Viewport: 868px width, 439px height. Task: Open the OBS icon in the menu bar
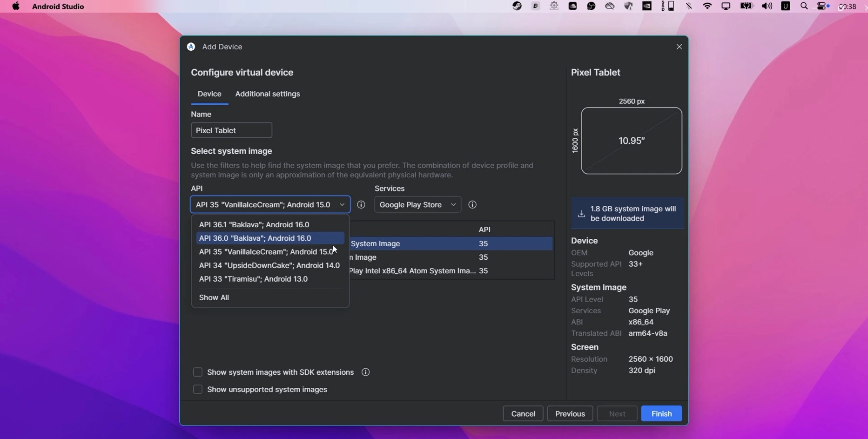point(592,6)
